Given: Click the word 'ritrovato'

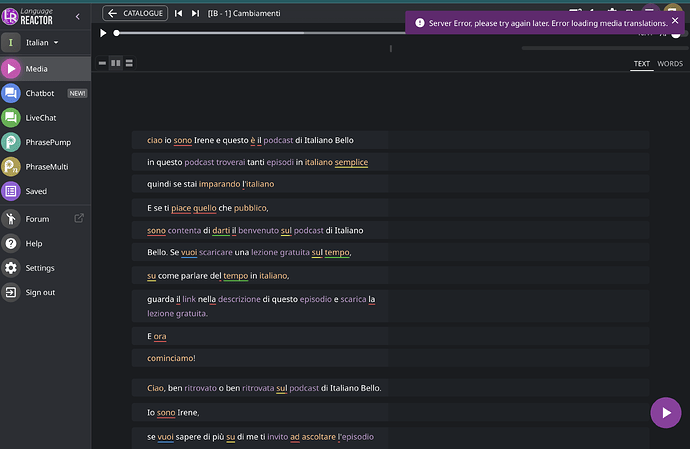Looking at the screenshot, I should click(x=200, y=388).
